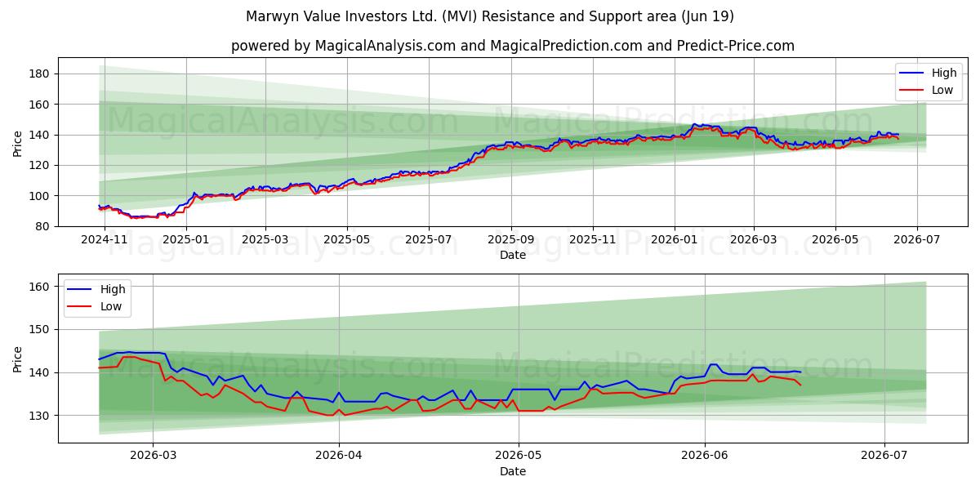Click the 2026-07 label in the top chart
This screenshot has width=980, height=490.
pos(916,241)
